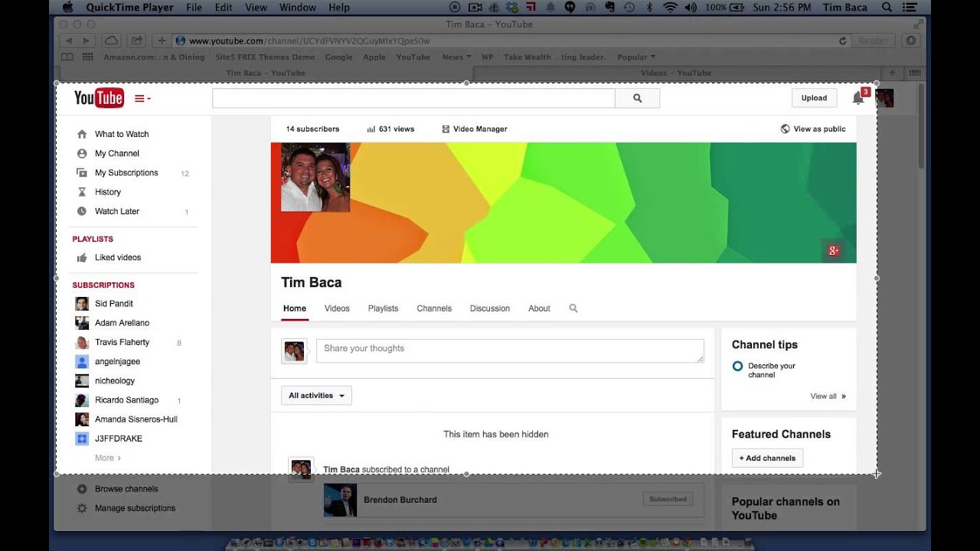The width and height of the screenshot is (980, 551).
Task: Click Manage subscriptions gear
Action: pyautogui.click(x=82, y=508)
